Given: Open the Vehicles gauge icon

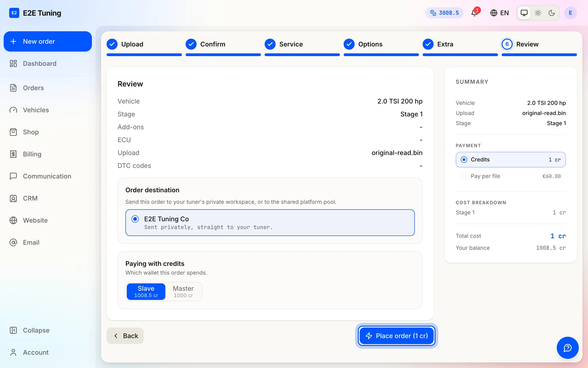Looking at the screenshot, I should tap(13, 110).
